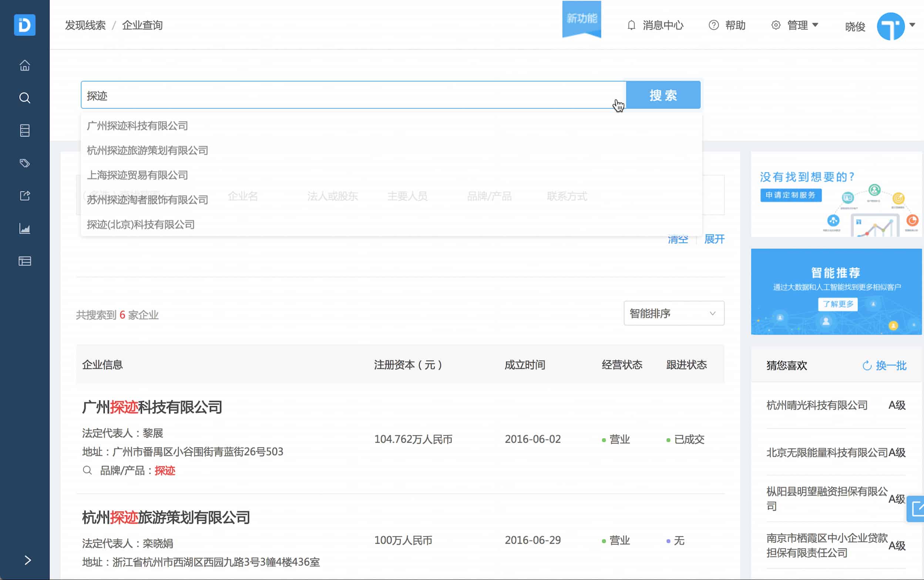924x580 pixels.
Task: Open the 管理 dropdown arrow
Action: 815,25
